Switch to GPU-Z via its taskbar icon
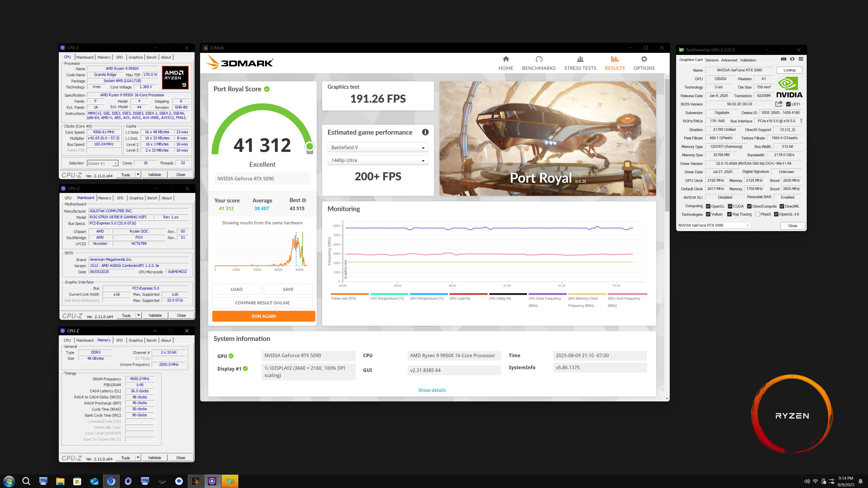The width and height of the screenshot is (868, 488). (230, 481)
